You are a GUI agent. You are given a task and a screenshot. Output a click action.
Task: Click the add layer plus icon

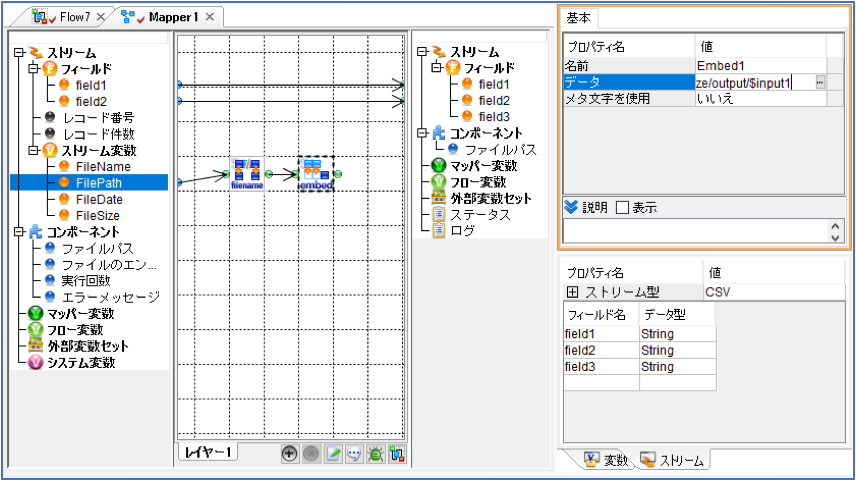pos(289,453)
